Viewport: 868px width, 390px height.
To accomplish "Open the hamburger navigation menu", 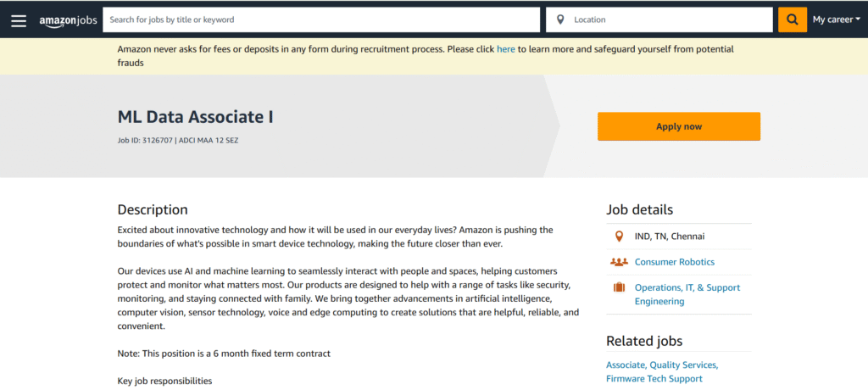I will tap(19, 19).
